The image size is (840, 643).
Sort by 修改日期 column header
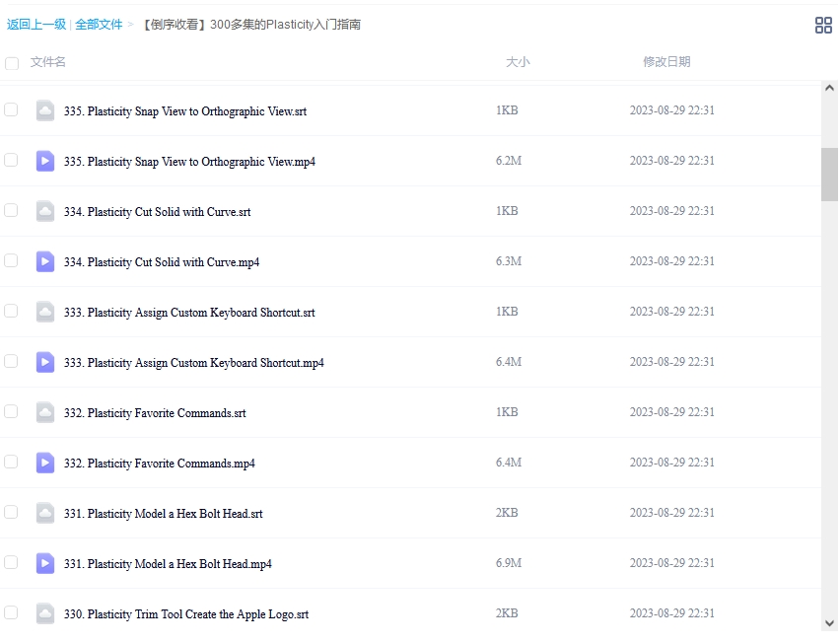click(666, 62)
